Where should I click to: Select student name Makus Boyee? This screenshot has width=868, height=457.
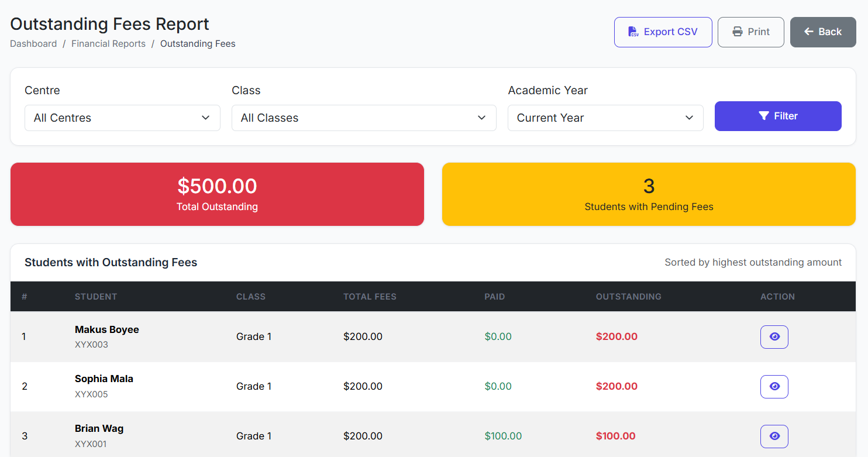107,329
